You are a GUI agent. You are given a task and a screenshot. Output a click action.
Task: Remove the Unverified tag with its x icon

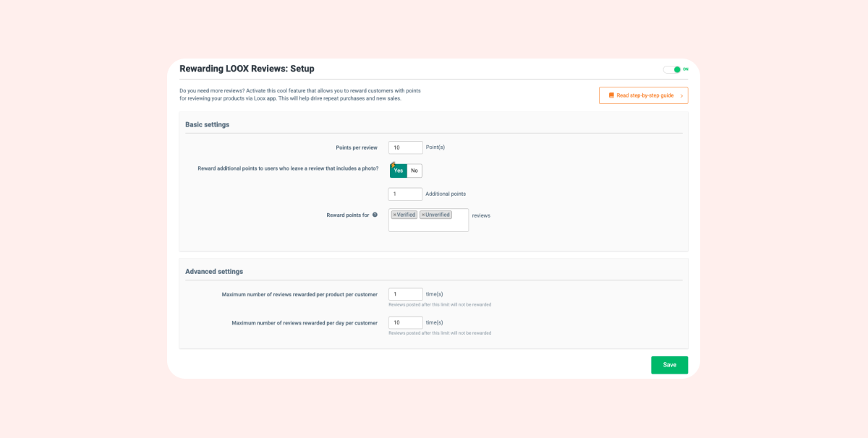click(423, 215)
